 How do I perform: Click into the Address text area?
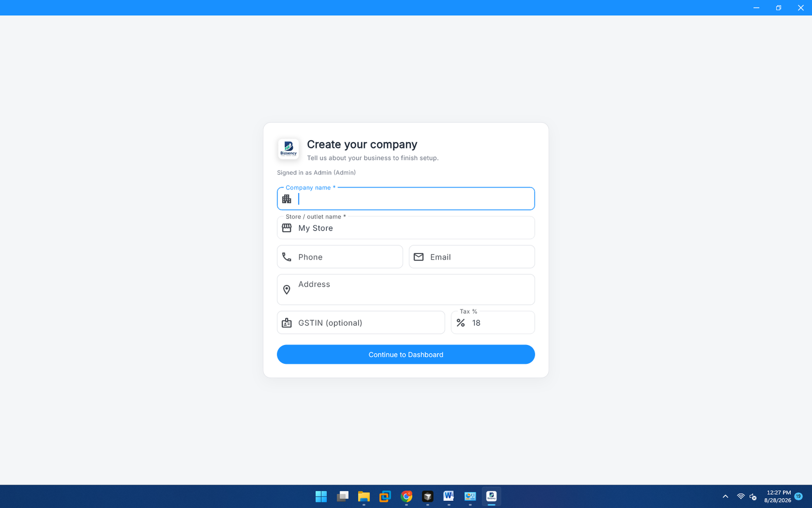(x=406, y=290)
